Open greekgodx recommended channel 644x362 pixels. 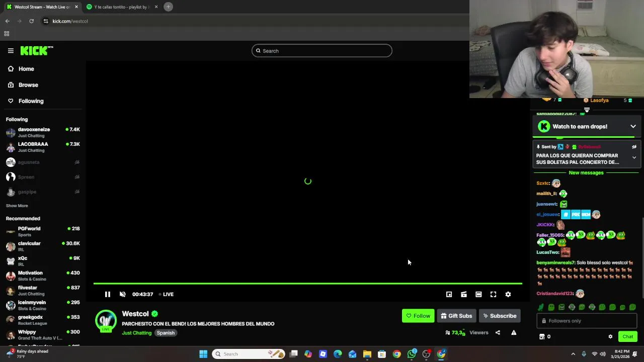pos(43,320)
